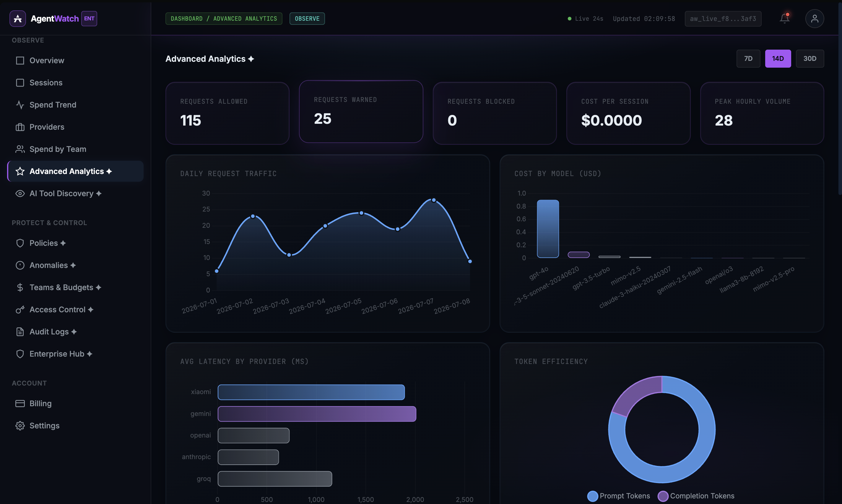This screenshot has height=504, width=842.
Task: Click the gemini latency bar
Action: tap(317, 414)
